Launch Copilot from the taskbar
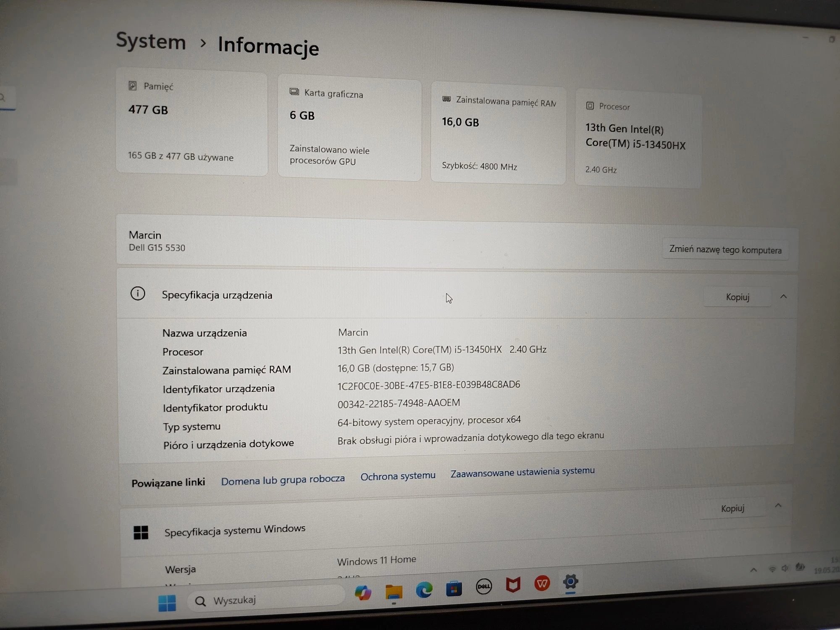Screen dimensions: 840x630 (363, 593)
